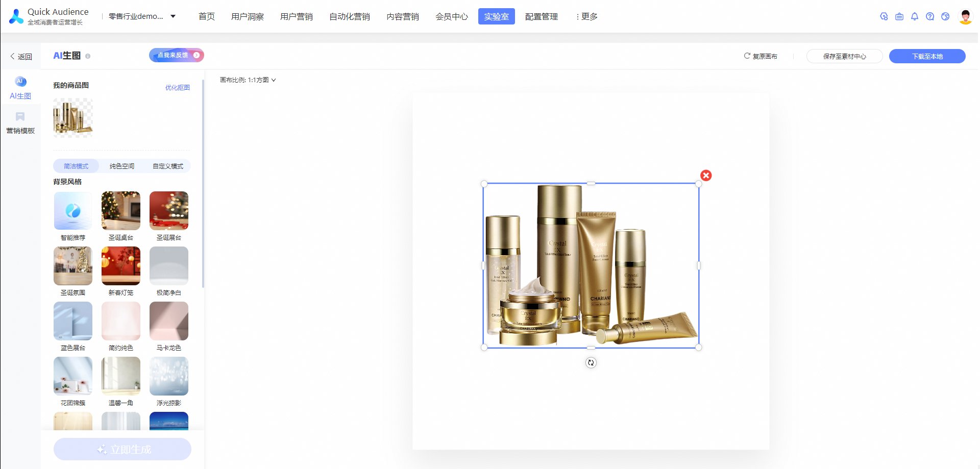Open the 画布比例 1:1方图 dropdown
Screen dimensions: 980x469
(x=248, y=80)
